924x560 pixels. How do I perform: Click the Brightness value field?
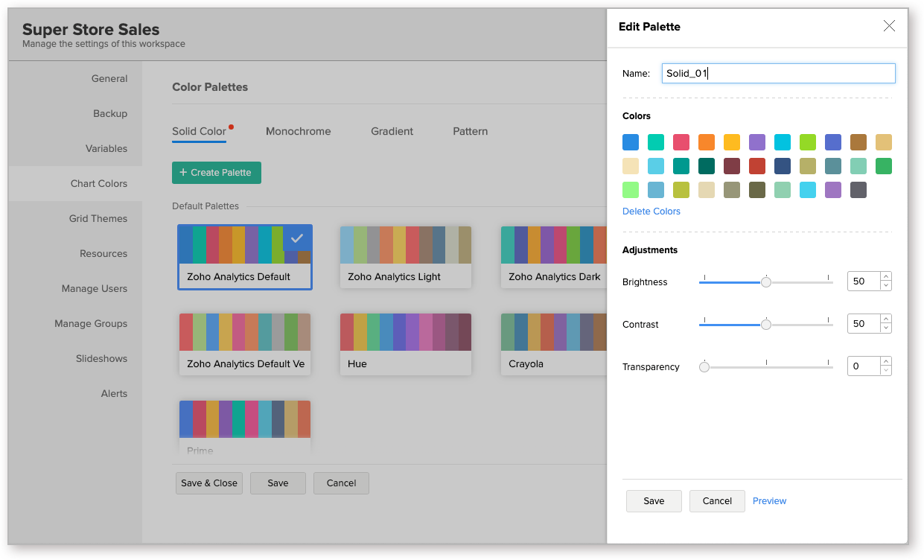[x=864, y=281]
